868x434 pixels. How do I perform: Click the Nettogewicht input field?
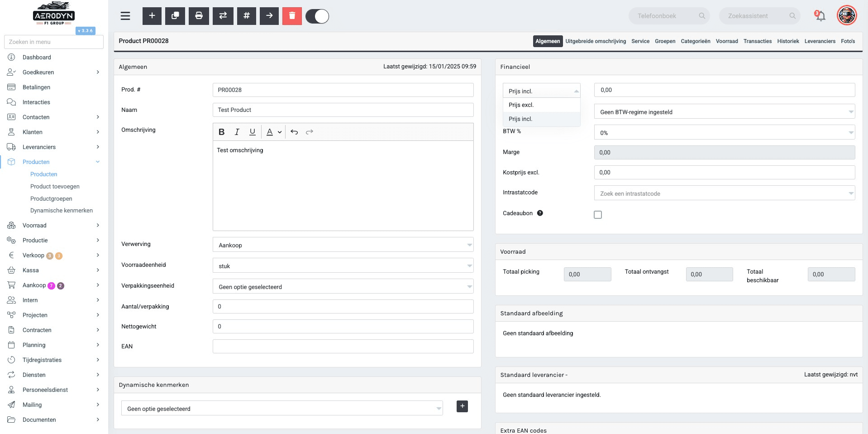click(343, 326)
